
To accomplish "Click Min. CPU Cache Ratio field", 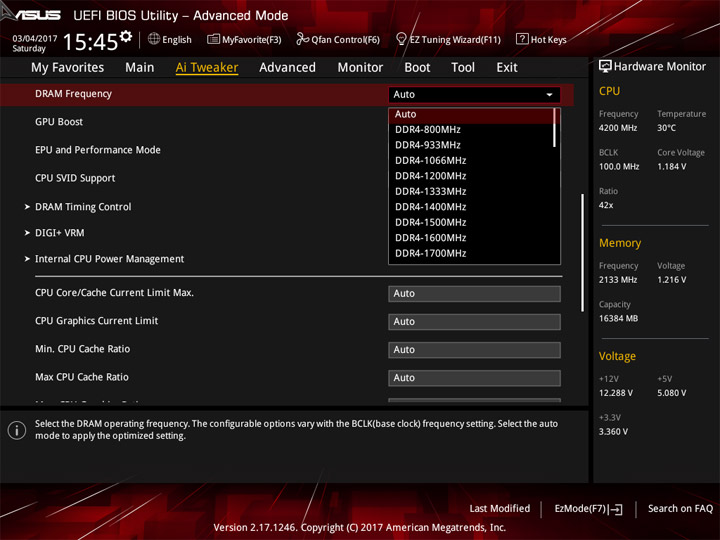I will point(474,350).
